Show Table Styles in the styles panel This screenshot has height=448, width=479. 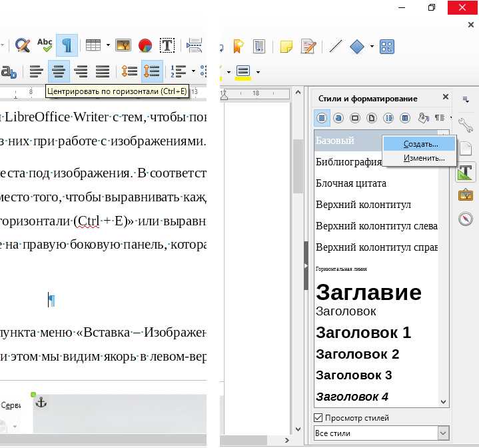[405, 118]
